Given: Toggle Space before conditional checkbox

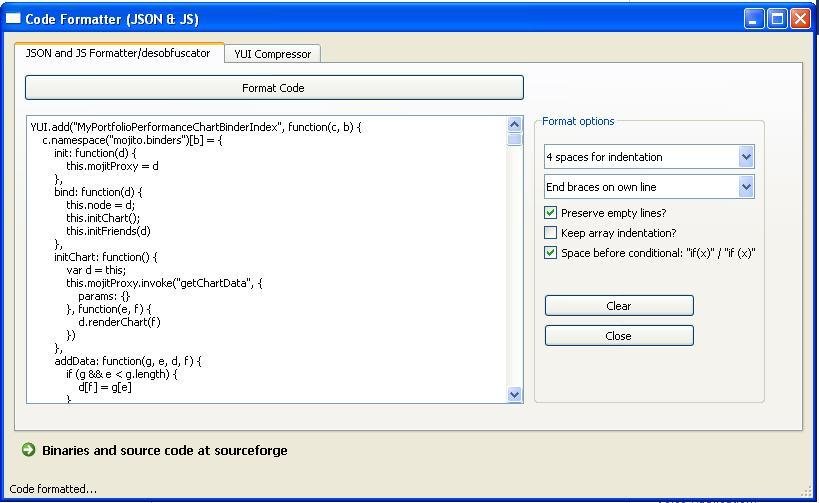Looking at the screenshot, I should click(551, 253).
